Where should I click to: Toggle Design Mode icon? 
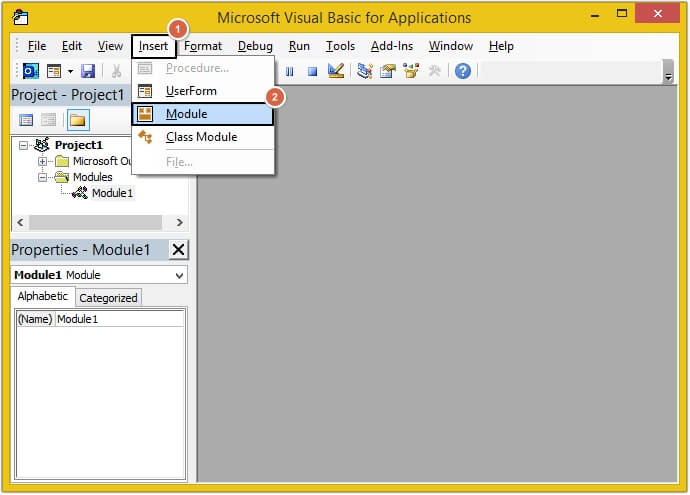336,71
